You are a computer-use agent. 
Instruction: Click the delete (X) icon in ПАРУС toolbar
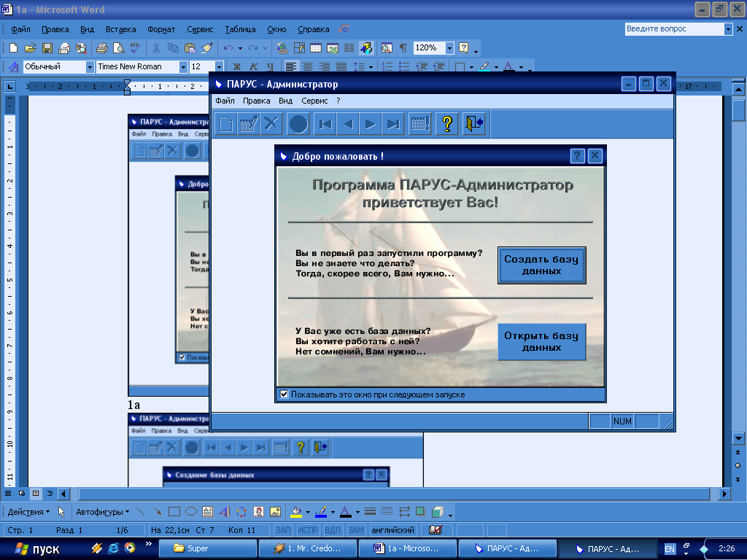pyautogui.click(x=271, y=124)
